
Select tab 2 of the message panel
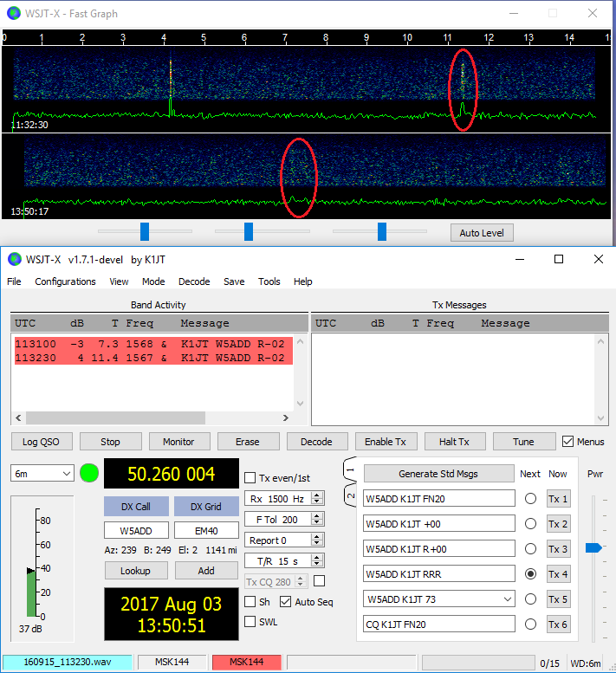(x=350, y=496)
